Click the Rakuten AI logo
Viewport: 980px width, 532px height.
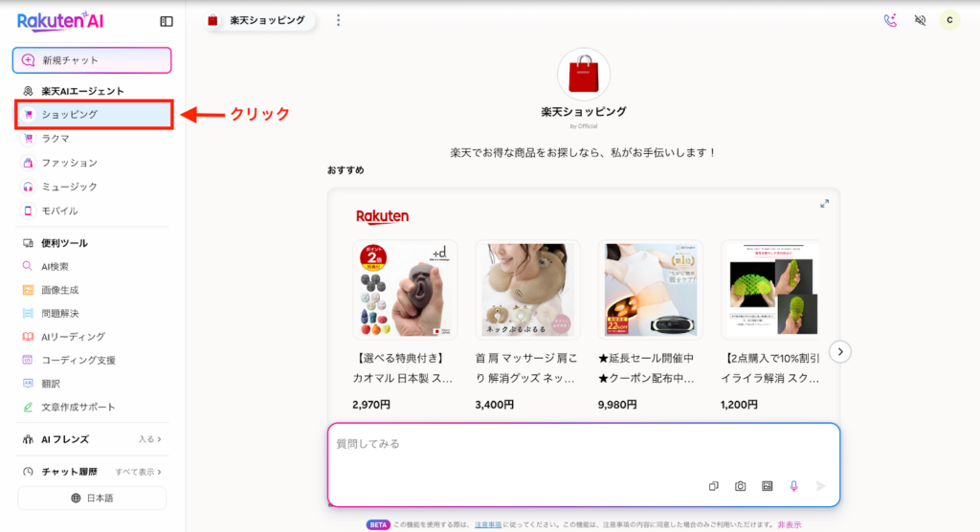pos(60,21)
